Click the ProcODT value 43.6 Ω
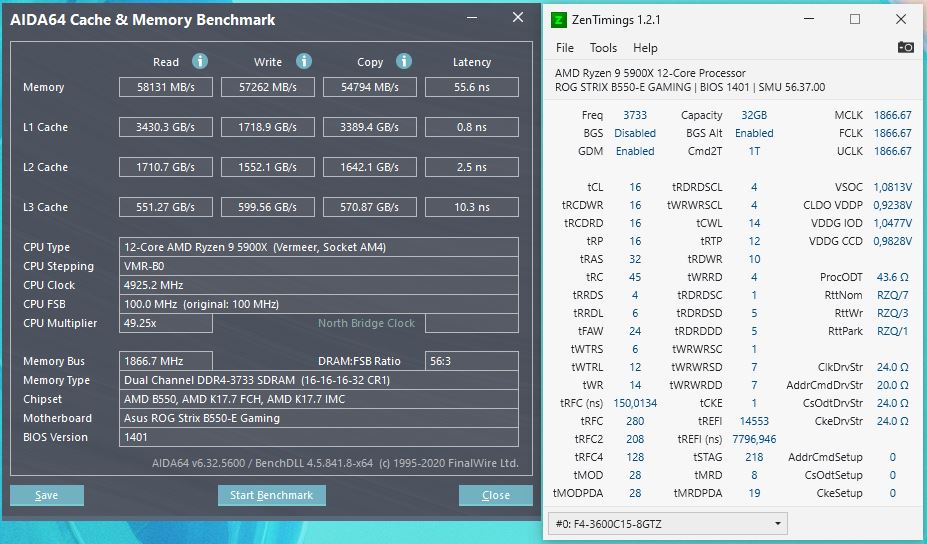 pyautogui.click(x=893, y=277)
